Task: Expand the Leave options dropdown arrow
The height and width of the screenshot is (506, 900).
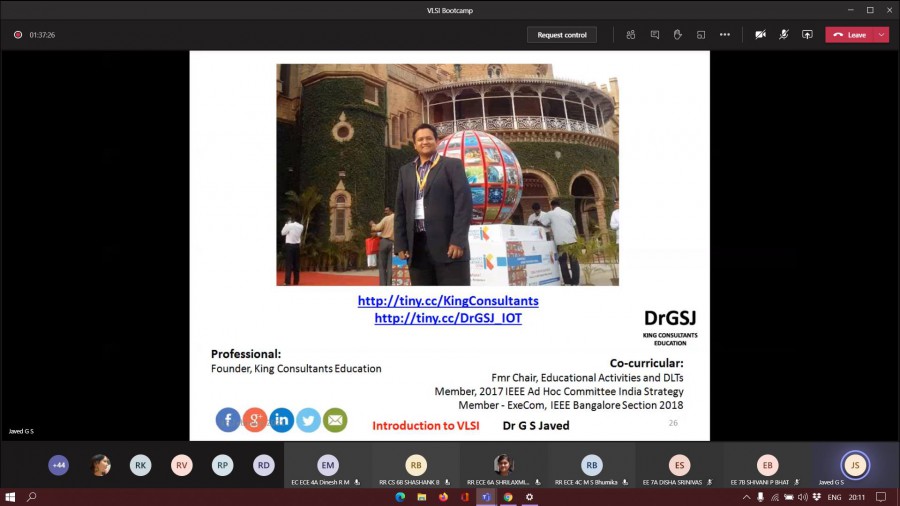Action: click(x=881, y=34)
